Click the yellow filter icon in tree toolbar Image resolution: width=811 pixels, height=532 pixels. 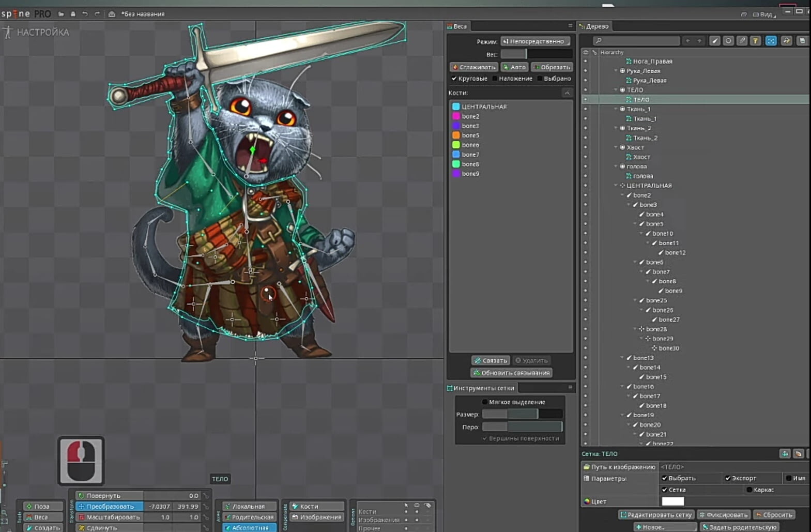pyautogui.click(x=755, y=41)
